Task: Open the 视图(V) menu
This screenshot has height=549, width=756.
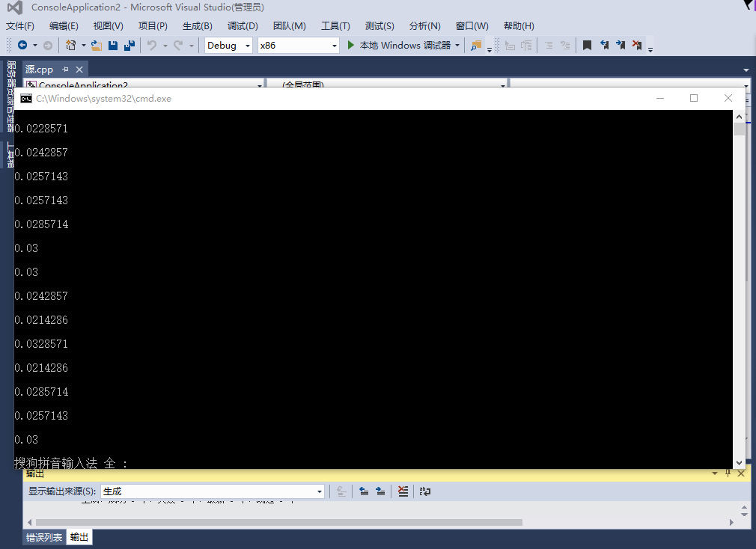Action: 108,26
